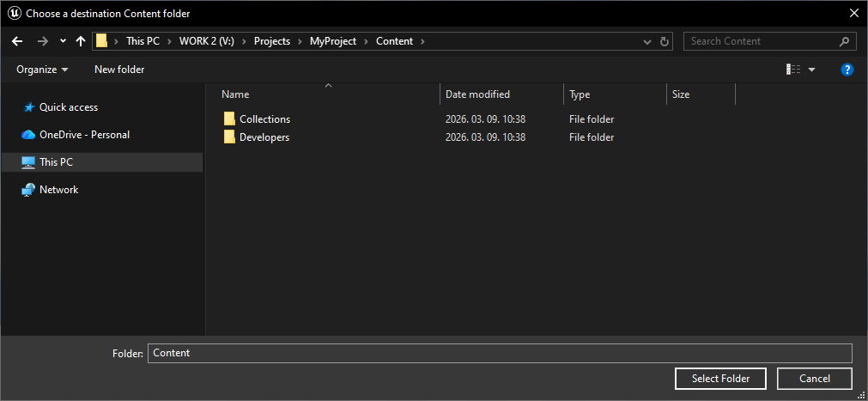The height and width of the screenshot is (401, 868).
Task: Change the view layout icon
Action: point(793,70)
